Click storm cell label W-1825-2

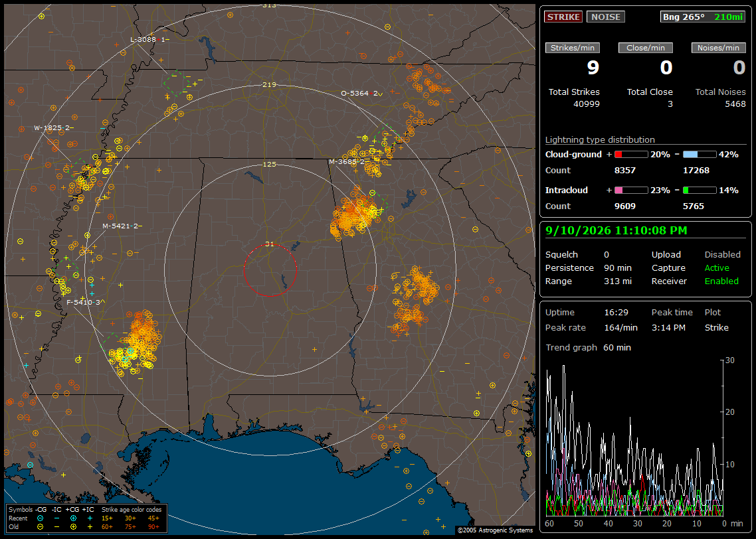pyautogui.click(x=54, y=127)
